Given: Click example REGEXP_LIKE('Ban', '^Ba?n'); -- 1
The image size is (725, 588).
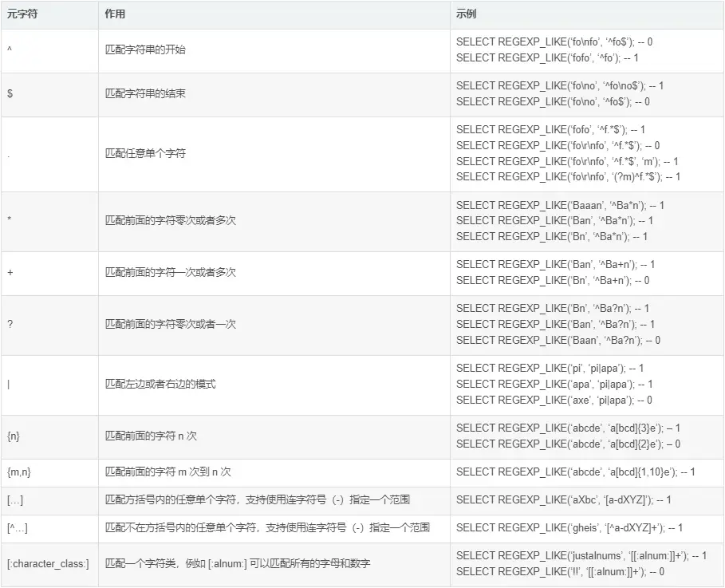Looking at the screenshot, I should click(555, 324).
